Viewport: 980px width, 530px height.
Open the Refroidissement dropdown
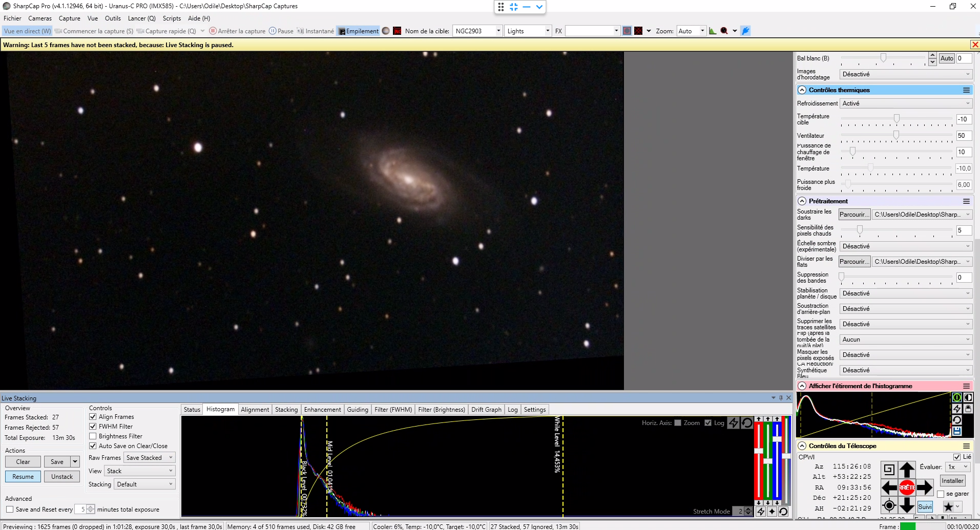pos(906,103)
